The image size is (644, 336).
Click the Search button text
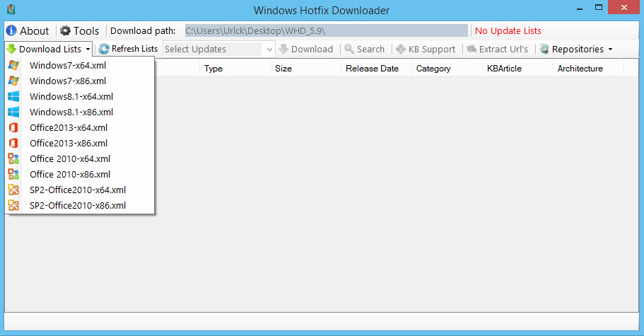pos(370,50)
